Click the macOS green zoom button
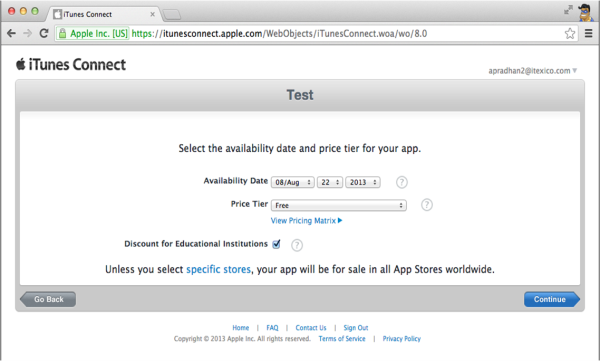 [35, 11]
